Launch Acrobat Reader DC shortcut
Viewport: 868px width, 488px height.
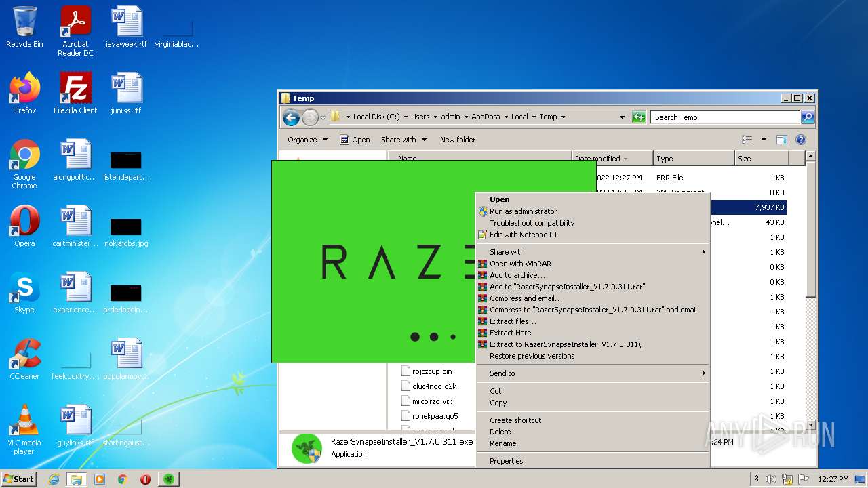[75, 31]
